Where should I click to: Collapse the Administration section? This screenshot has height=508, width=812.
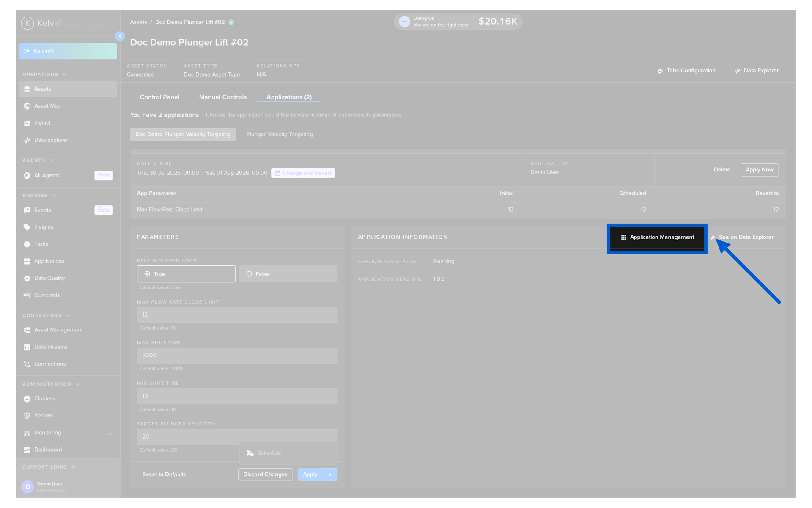pyautogui.click(x=78, y=384)
